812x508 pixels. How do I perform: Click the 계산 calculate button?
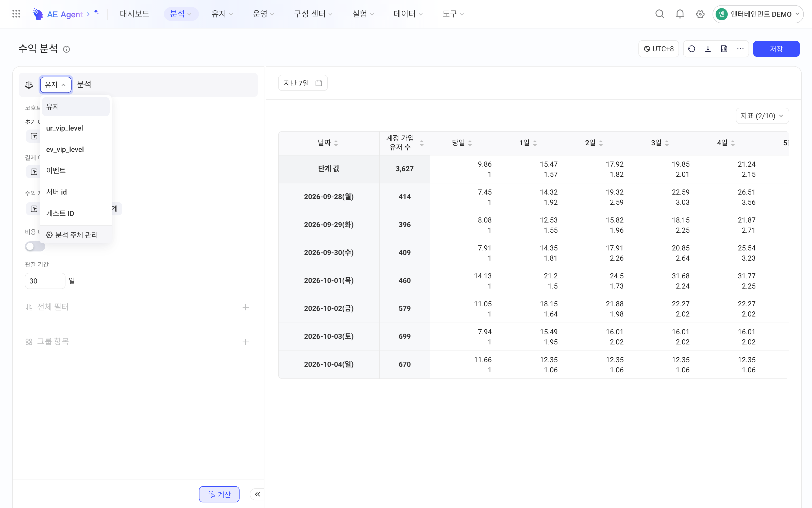(x=219, y=494)
